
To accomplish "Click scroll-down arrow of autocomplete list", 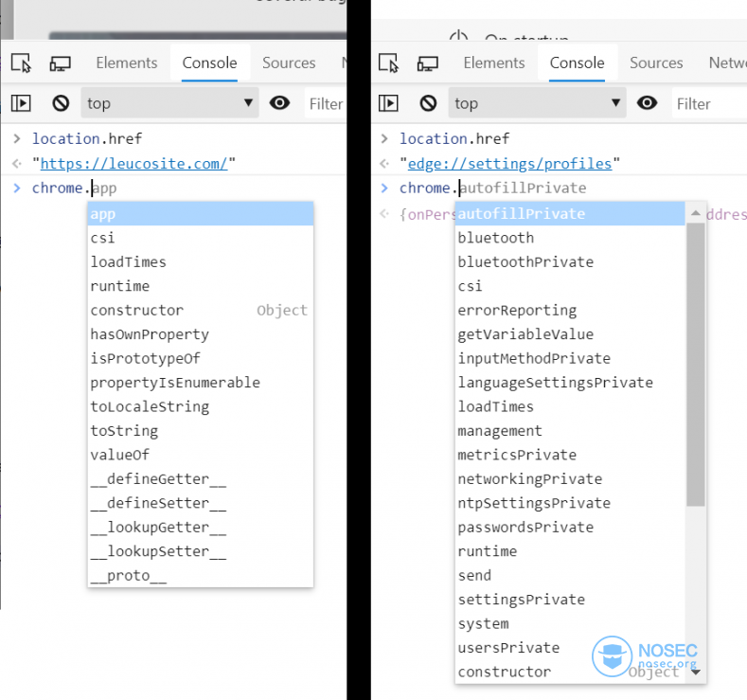I will [x=696, y=673].
